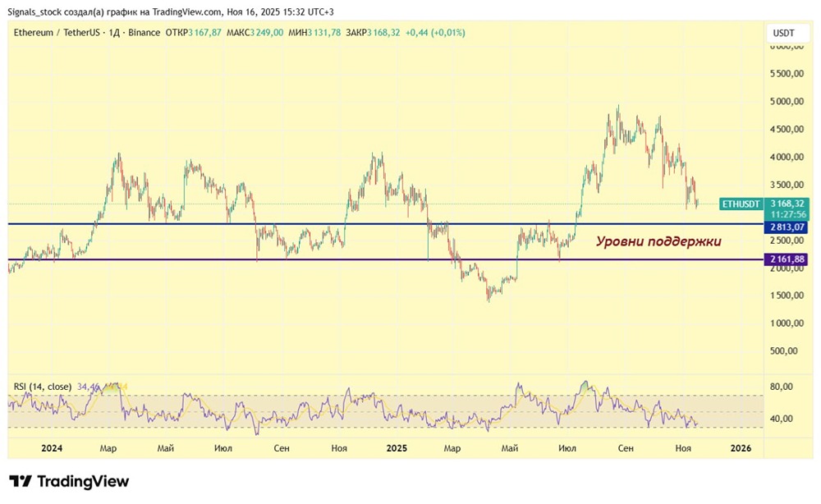Click the 3 168,32 current price tag
Image resolution: width=821 pixels, height=504 pixels.
tap(787, 203)
